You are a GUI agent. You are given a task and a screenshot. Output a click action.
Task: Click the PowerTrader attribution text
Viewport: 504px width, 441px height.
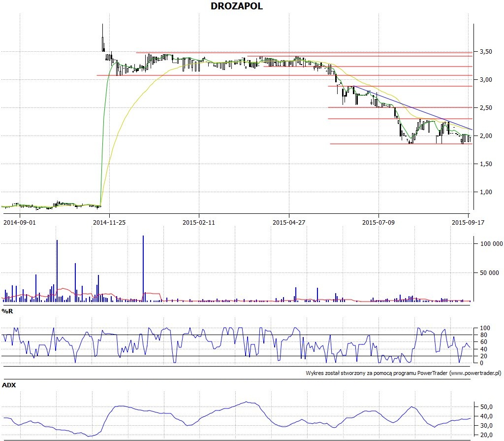click(x=404, y=373)
